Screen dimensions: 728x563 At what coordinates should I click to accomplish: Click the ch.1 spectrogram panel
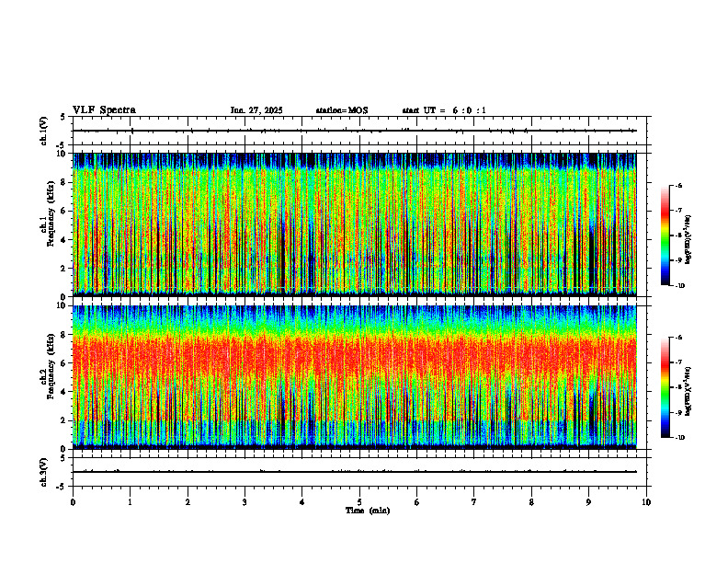point(355,224)
